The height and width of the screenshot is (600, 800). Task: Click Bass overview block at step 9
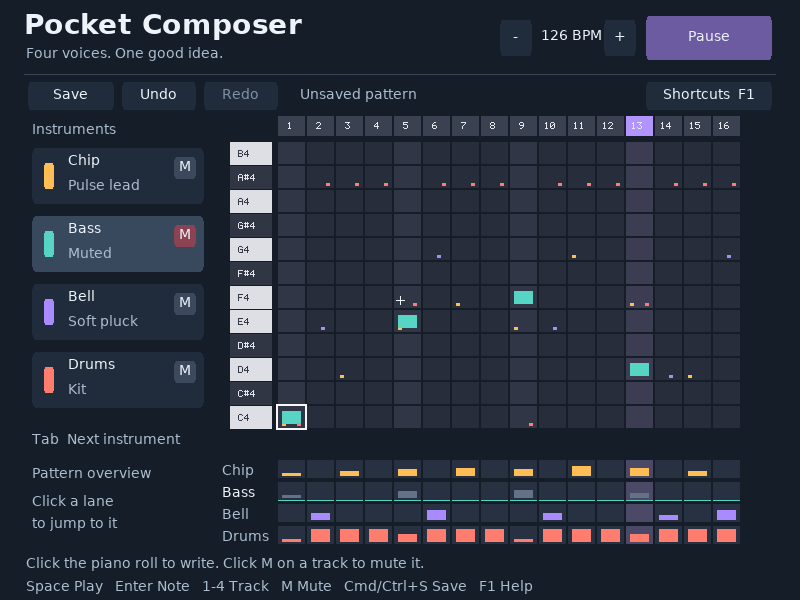(x=523, y=494)
